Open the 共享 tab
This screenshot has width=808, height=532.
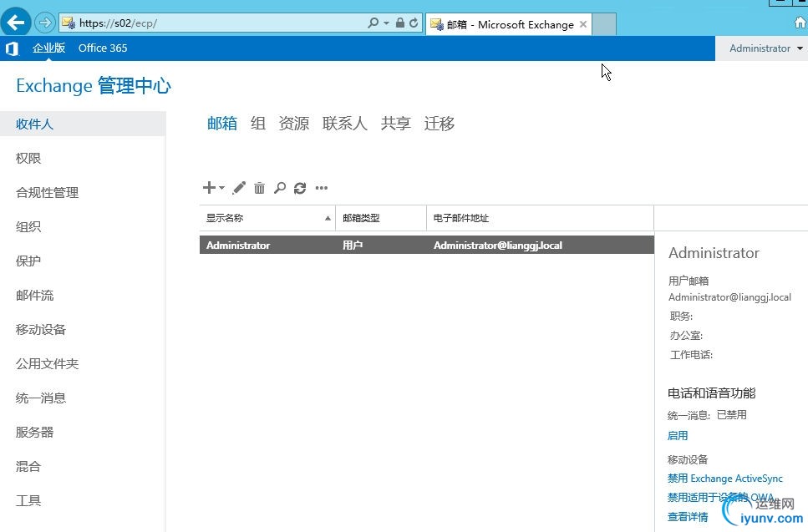(396, 123)
